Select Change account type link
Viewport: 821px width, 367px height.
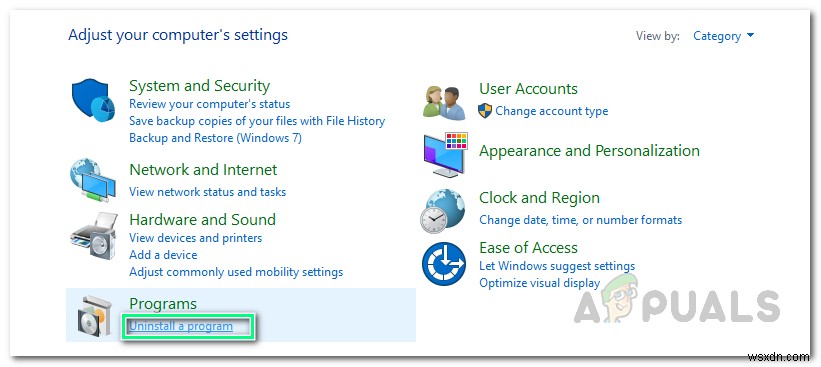click(552, 111)
